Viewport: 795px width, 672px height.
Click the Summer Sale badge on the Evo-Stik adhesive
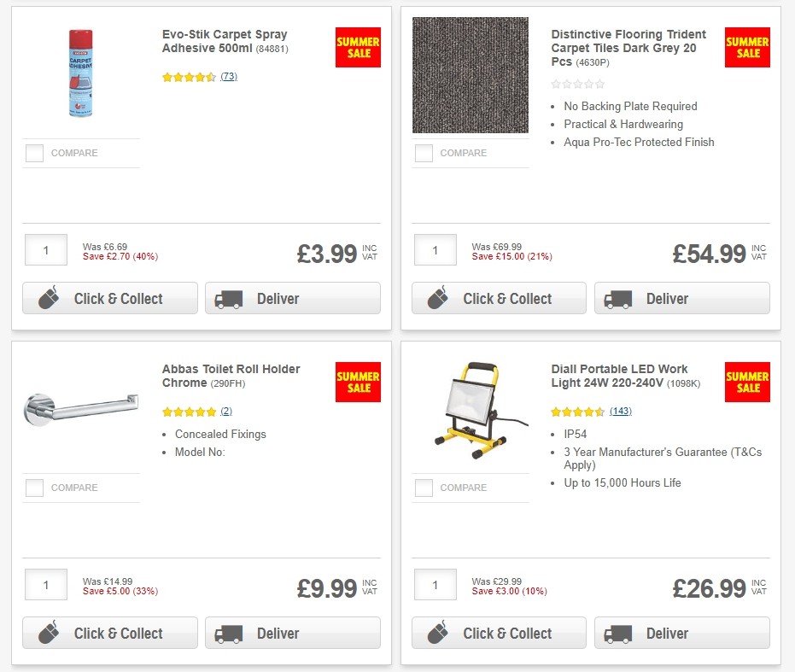click(357, 47)
